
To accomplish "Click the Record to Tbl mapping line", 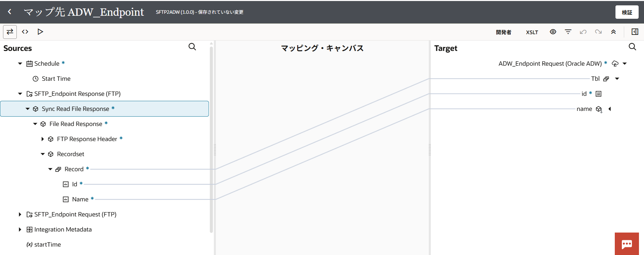I will [x=322, y=124].
